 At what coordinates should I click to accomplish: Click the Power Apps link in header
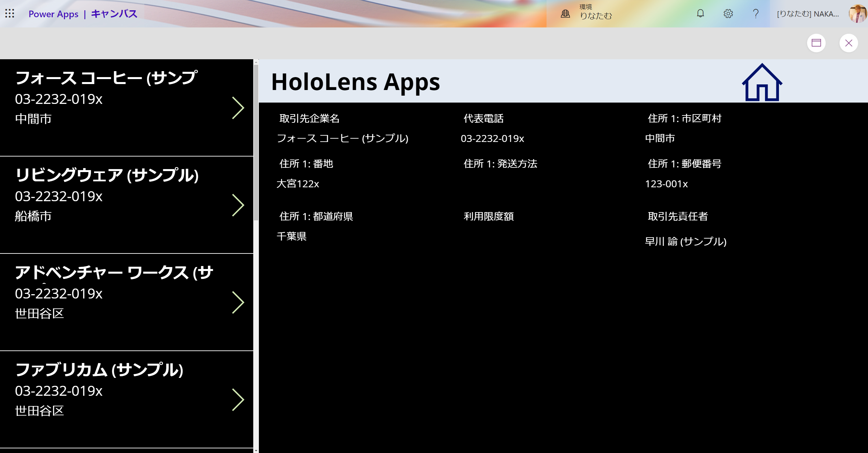click(53, 14)
